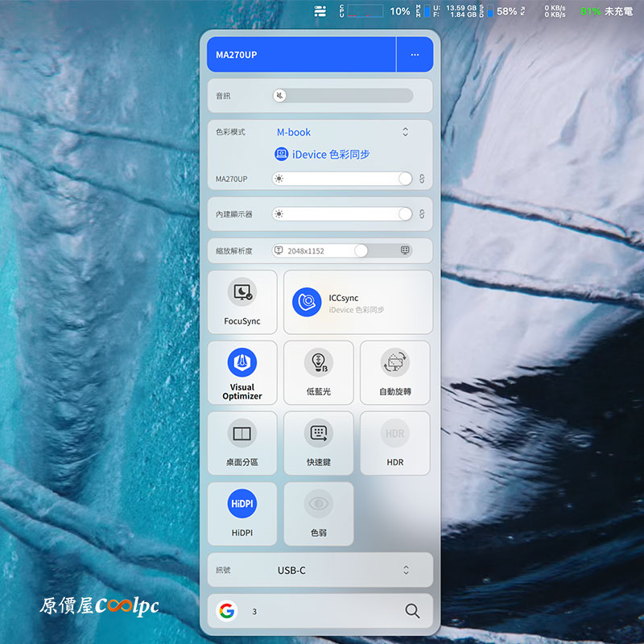Open the three-dot more options menu
Image resolution: width=644 pixels, height=644 pixels.
point(415,55)
